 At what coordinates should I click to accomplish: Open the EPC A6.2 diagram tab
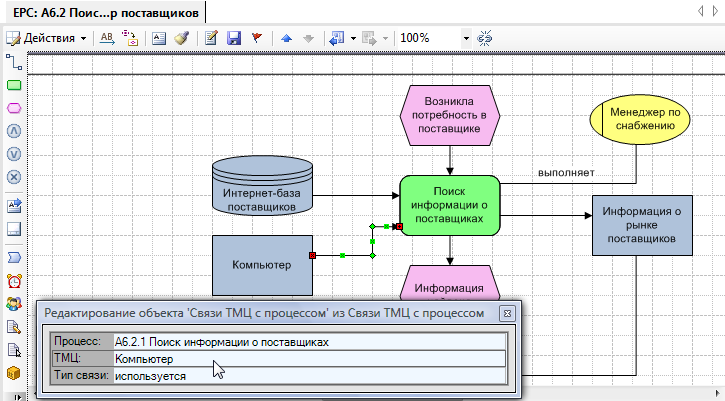pyautogui.click(x=106, y=12)
